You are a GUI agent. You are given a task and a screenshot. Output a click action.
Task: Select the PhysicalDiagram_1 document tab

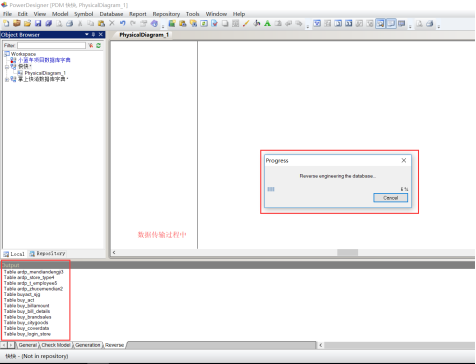point(144,35)
